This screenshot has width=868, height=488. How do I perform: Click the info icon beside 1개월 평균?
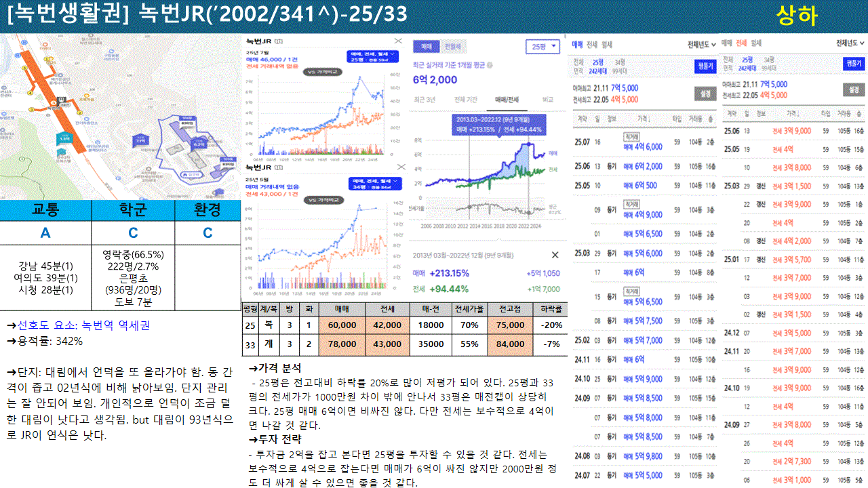490,66
